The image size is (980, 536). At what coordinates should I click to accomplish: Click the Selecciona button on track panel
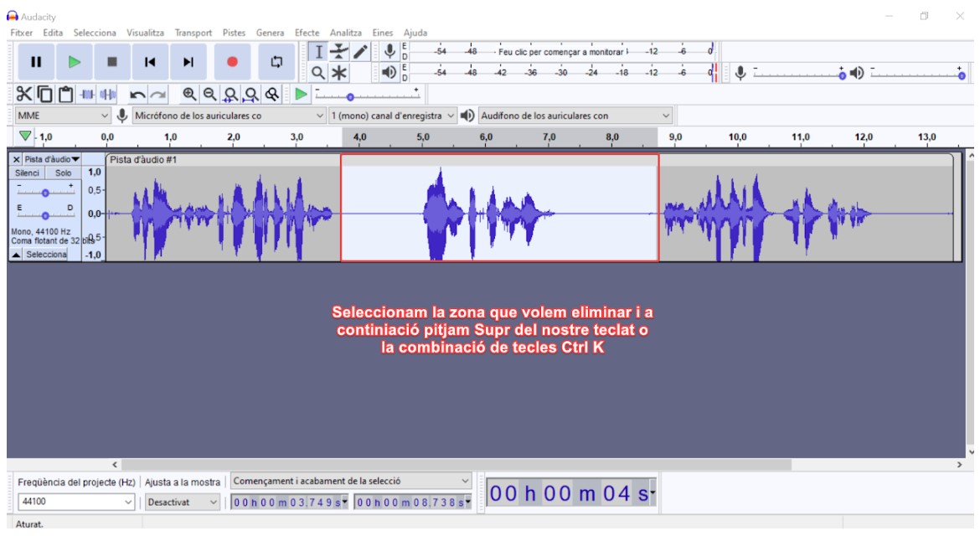(x=44, y=255)
